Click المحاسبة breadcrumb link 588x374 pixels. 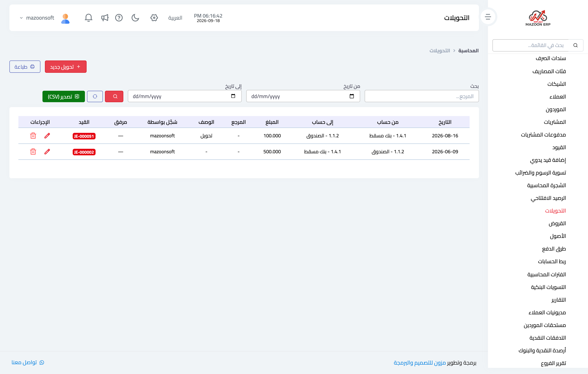click(468, 51)
